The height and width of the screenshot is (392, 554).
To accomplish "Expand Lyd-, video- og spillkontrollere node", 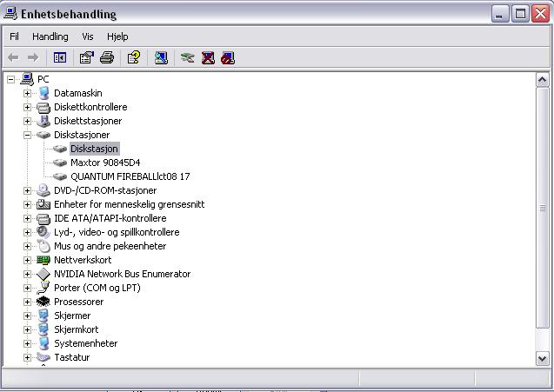I will [x=27, y=232].
